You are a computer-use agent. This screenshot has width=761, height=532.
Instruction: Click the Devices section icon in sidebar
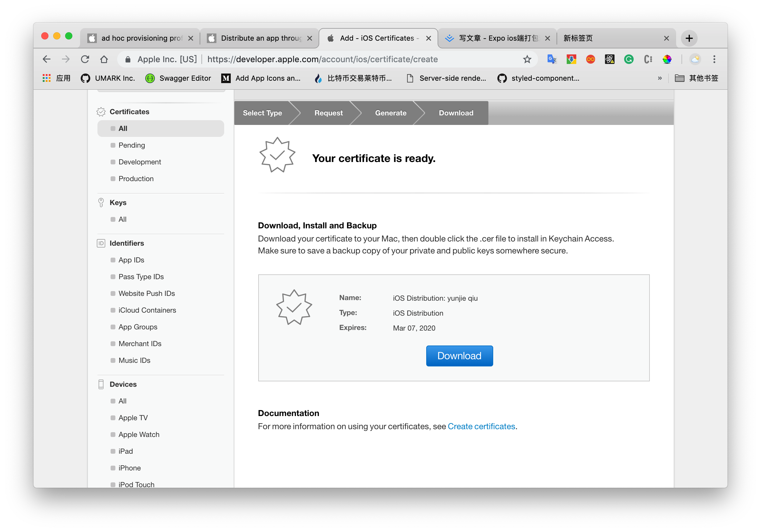pyautogui.click(x=101, y=384)
